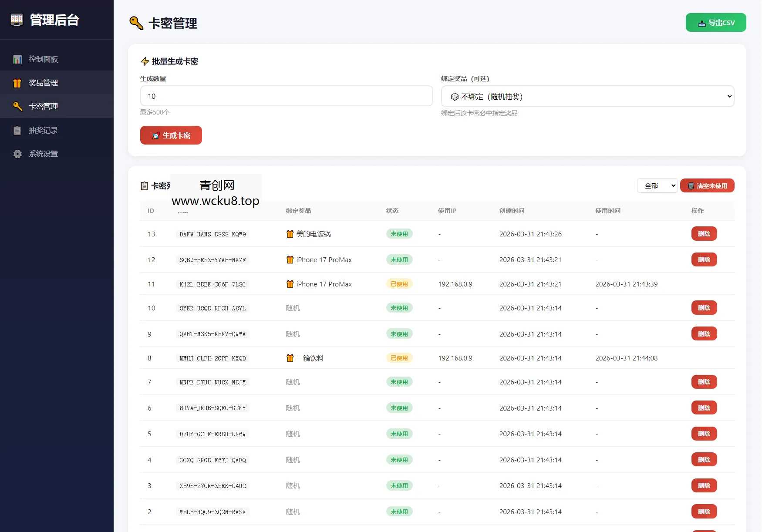Image resolution: width=762 pixels, height=532 pixels.
Task: Toggle the 已使用 badge on row 8
Action: 399,358
